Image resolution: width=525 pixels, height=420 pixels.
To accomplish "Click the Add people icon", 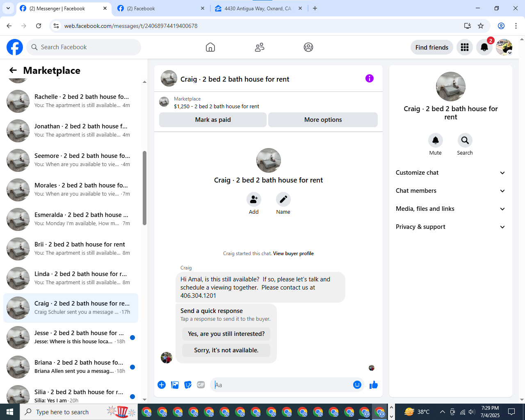I will pyautogui.click(x=254, y=199).
